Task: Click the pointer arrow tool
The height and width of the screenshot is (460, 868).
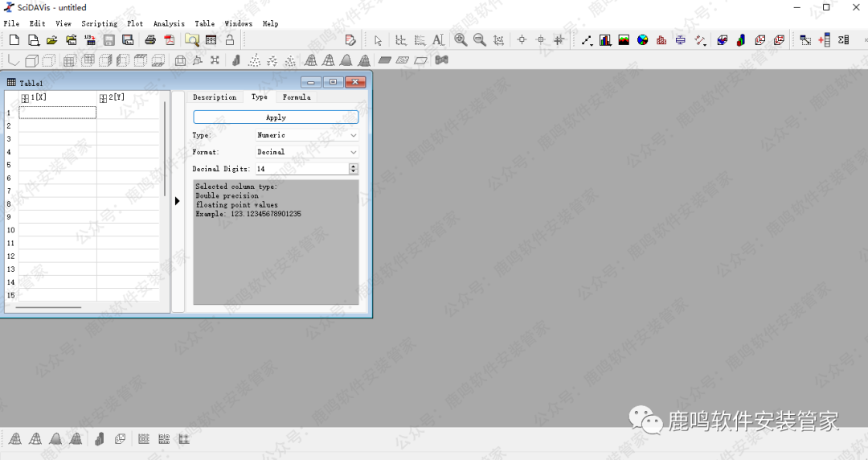Action: tap(378, 40)
